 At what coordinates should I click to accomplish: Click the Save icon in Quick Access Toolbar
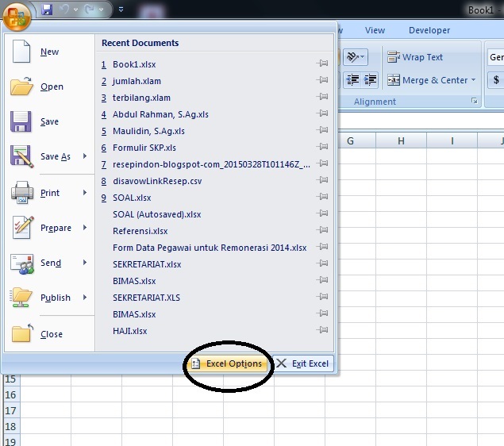[x=47, y=10]
